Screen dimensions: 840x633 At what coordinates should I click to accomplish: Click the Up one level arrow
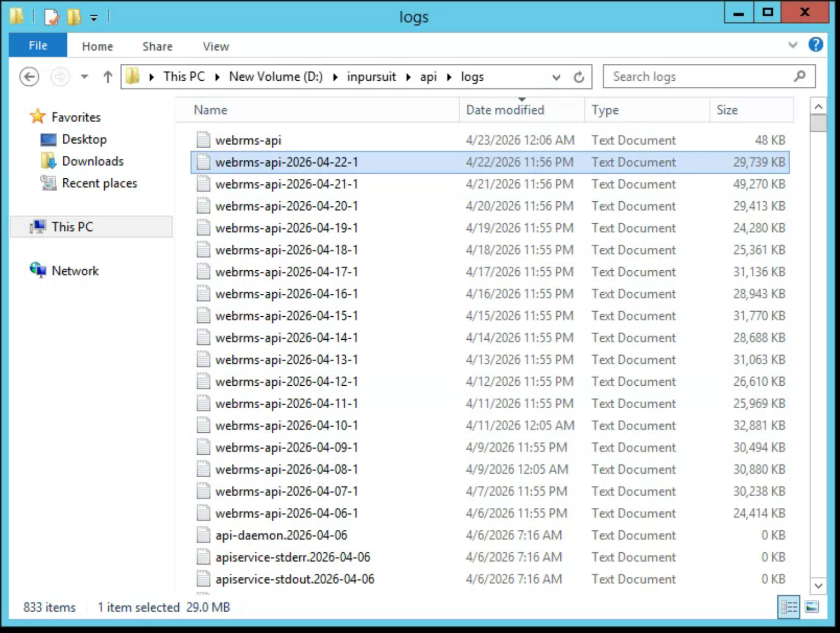(x=108, y=77)
